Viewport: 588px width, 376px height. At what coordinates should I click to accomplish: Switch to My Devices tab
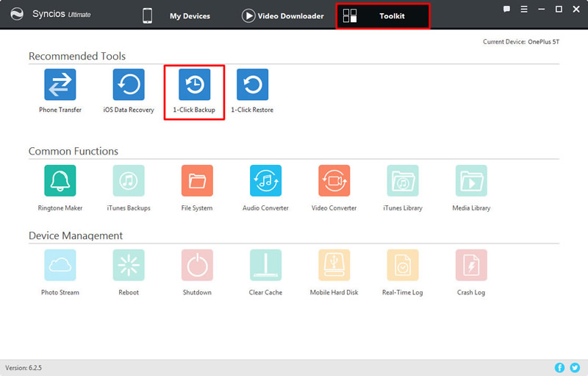(x=176, y=15)
